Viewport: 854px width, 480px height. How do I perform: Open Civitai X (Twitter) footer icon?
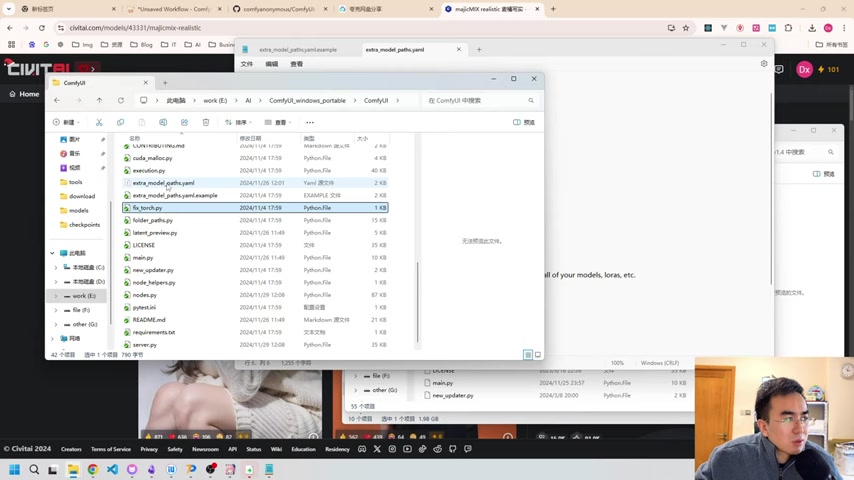377,449
